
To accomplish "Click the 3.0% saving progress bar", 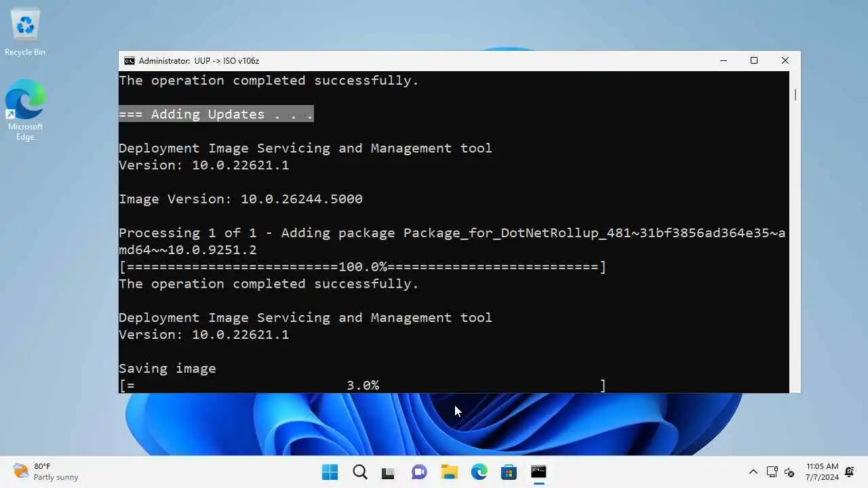I will click(x=362, y=385).
